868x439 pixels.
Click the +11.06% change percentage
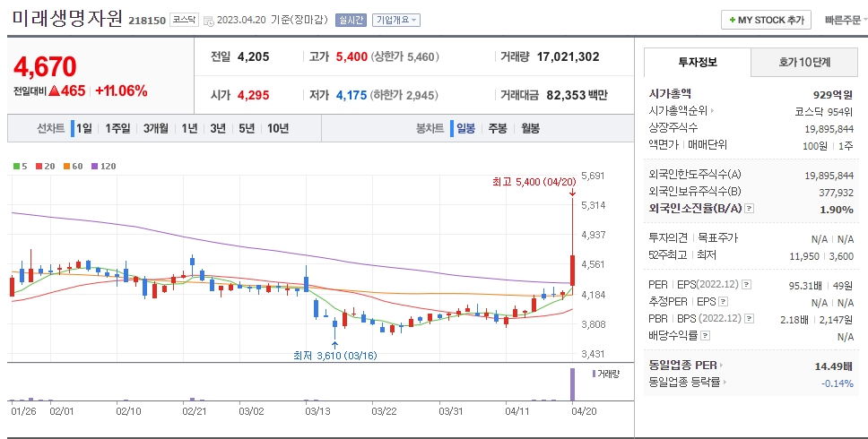[x=121, y=91]
